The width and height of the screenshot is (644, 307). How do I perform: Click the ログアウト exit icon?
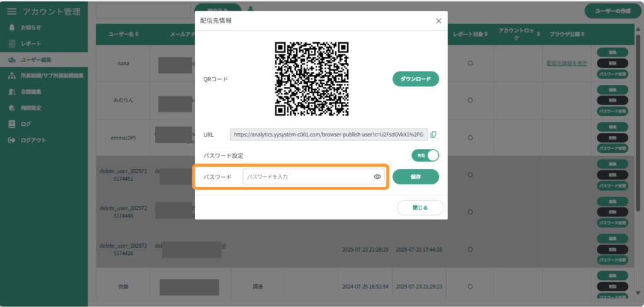[11, 140]
